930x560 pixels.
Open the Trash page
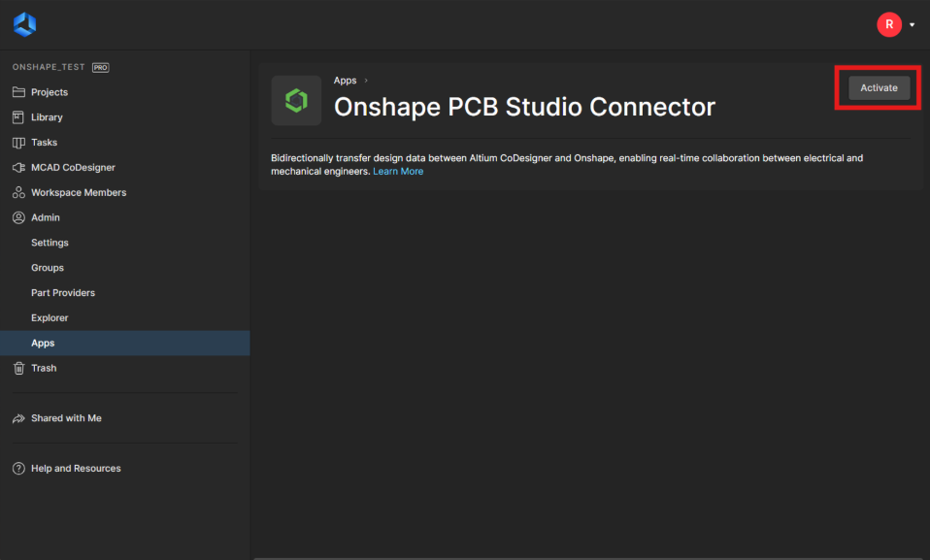click(44, 368)
